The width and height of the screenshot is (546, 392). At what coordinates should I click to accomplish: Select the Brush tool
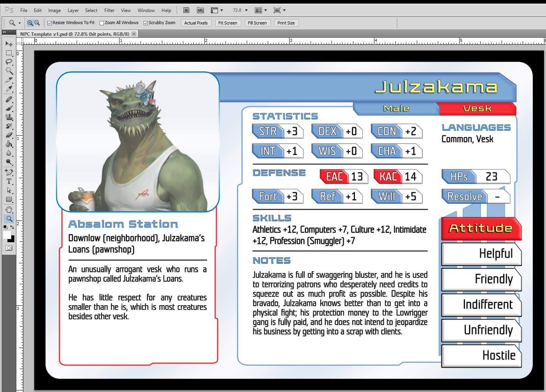(x=9, y=108)
